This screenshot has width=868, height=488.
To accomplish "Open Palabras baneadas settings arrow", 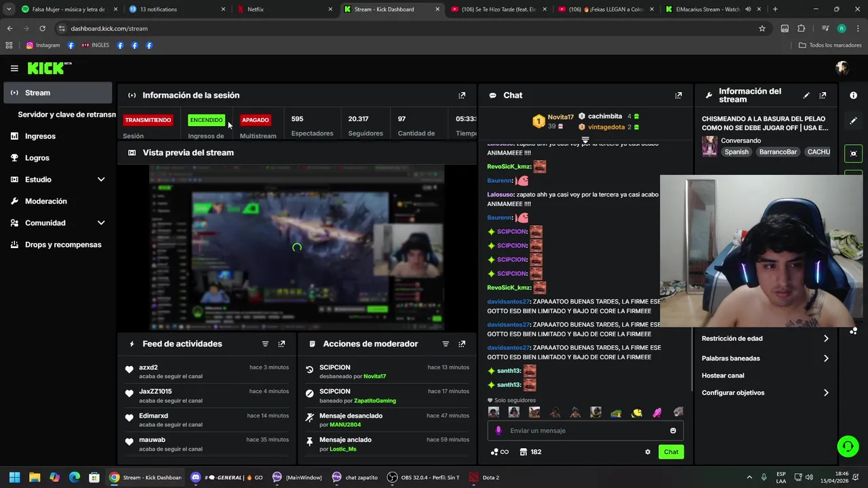I will [825, 358].
